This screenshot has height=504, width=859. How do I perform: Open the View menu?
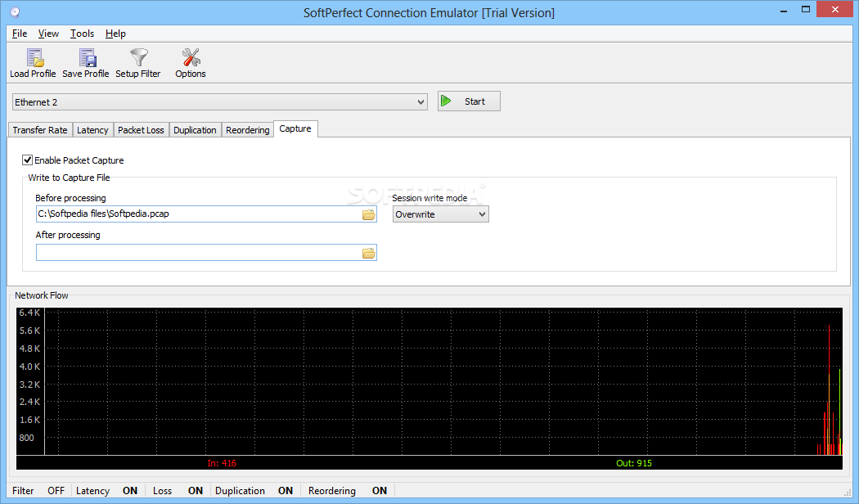pos(48,34)
